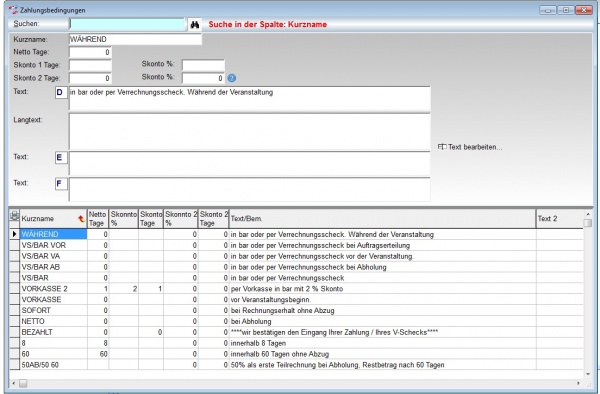This screenshot has height=394, width=600.
Task: Click the F language text button
Action: (61, 184)
